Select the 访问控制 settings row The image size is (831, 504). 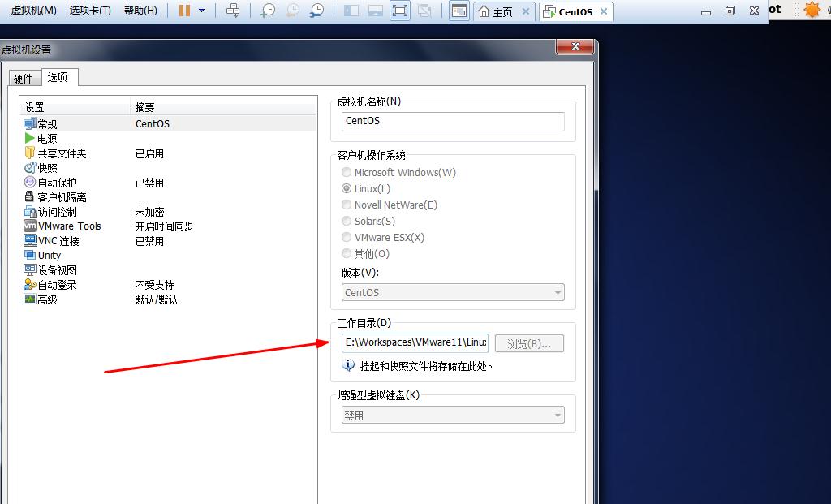pos(169,212)
